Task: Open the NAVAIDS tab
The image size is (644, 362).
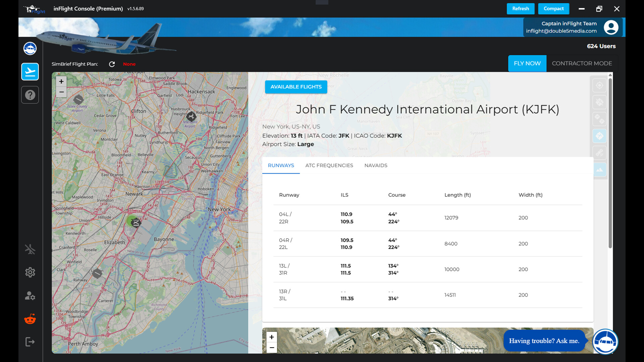Action: (x=376, y=165)
